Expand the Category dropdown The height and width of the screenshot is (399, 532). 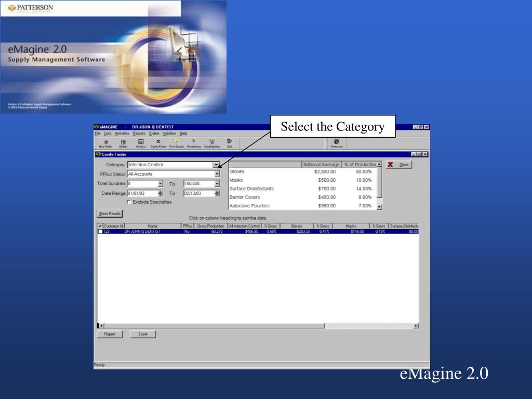tap(216, 165)
